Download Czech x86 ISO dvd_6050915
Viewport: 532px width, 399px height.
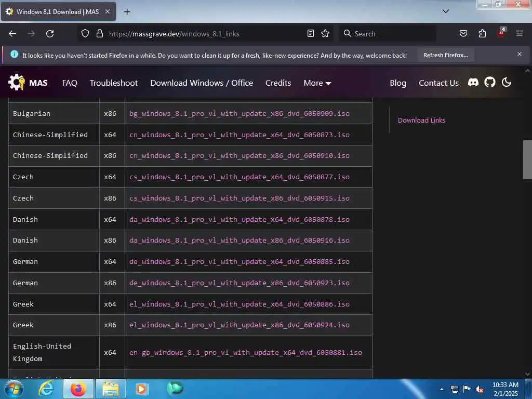click(239, 198)
